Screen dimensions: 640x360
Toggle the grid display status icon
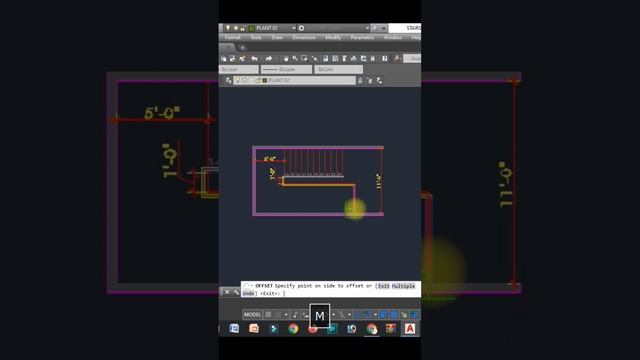268,315
